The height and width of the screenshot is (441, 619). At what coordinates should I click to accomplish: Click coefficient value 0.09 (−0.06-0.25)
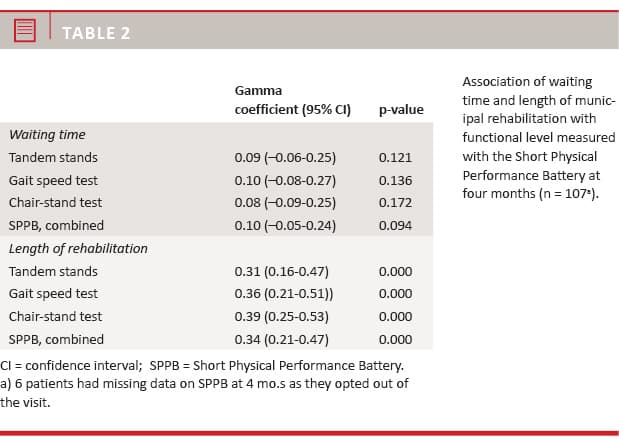pos(285,157)
